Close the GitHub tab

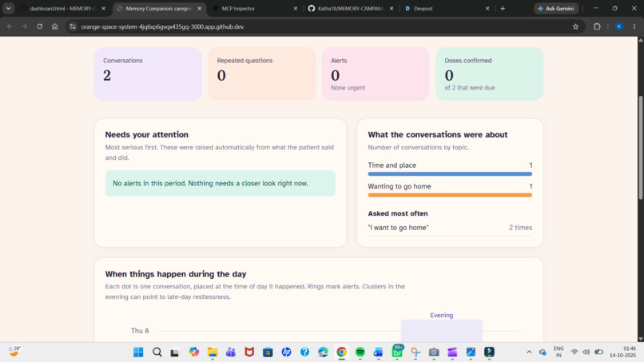coord(392,8)
